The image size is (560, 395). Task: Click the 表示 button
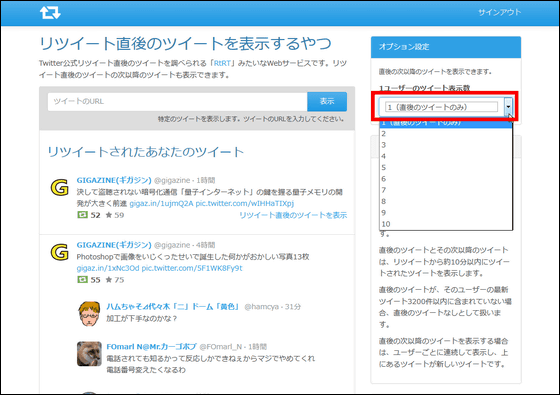pyautogui.click(x=327, y=101)
